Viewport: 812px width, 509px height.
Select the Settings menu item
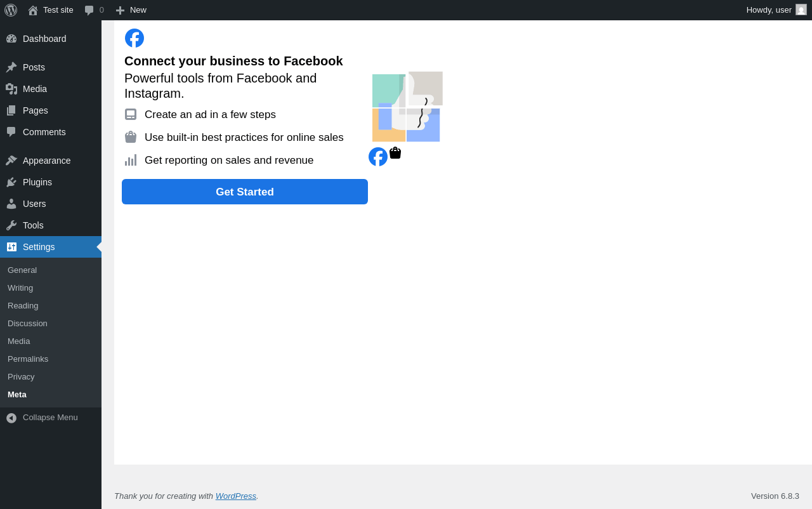[51, 247]
